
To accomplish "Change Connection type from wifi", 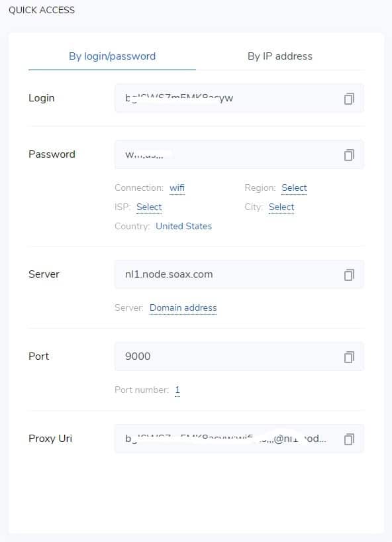I will pos(177,188).
